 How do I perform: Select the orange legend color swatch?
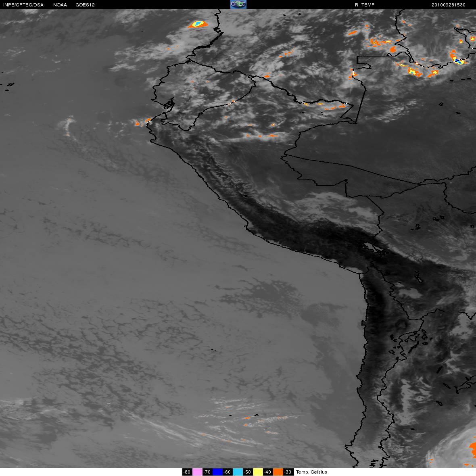(278, 472)
